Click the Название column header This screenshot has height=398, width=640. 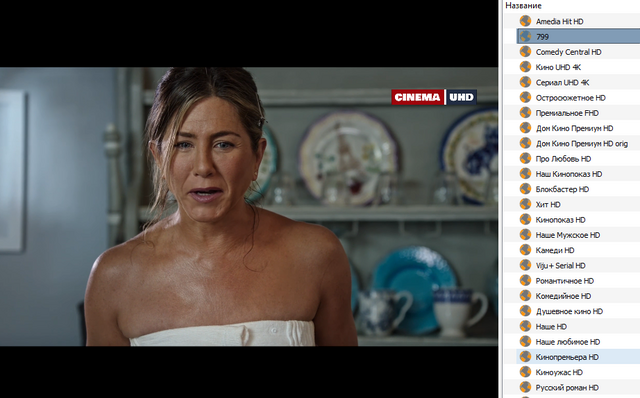click(x=523, y=6)
